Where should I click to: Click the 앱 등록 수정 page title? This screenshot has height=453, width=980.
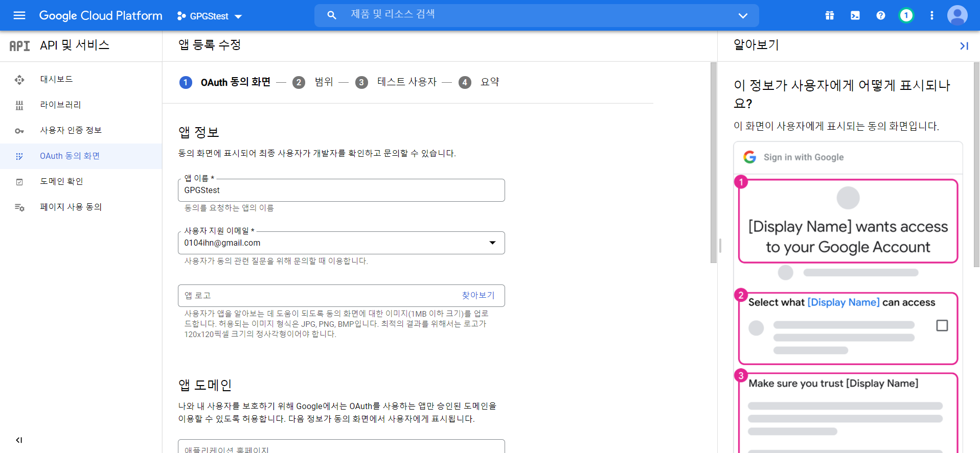[x=210, y=45]
